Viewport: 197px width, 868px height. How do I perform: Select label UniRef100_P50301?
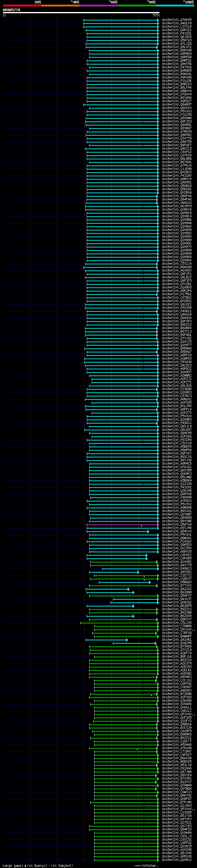point(177,535)
